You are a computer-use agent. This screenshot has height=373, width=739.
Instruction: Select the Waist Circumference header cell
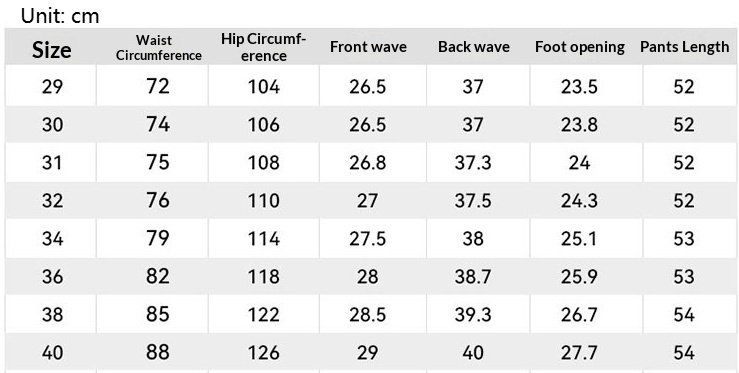tap(159, 48)
